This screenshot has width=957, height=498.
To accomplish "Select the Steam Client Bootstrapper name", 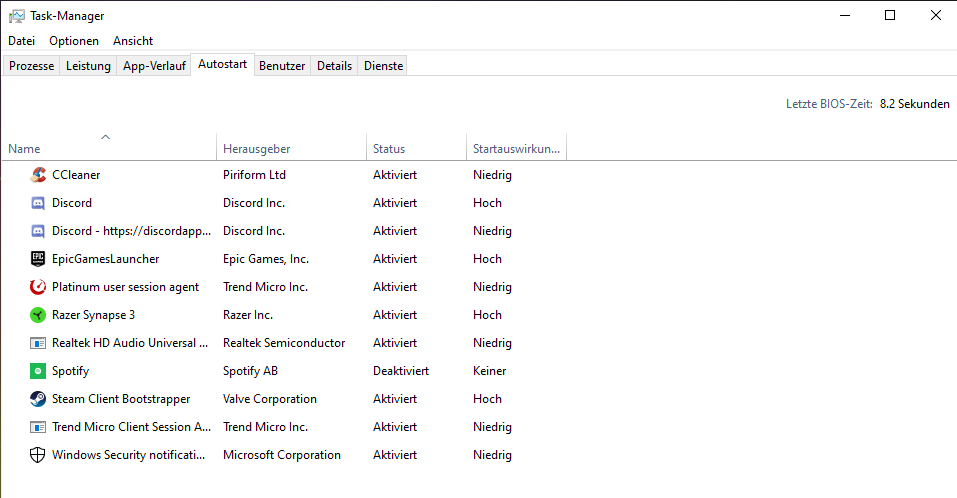I will (x=121, y=399).
